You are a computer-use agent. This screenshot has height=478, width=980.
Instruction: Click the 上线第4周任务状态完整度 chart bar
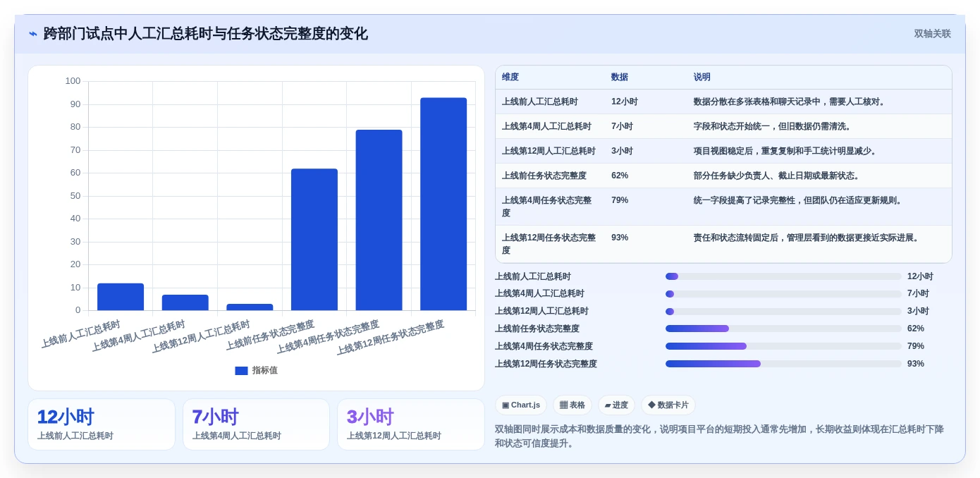tap(379, 220)
